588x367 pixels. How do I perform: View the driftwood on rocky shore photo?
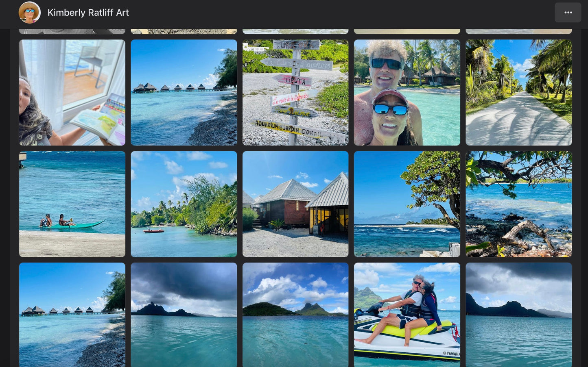point(518,204)
